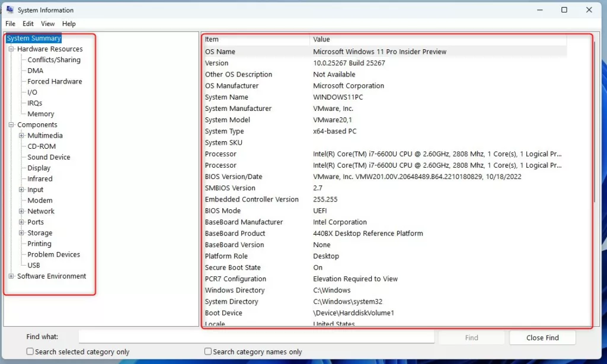The width and height of the screenshot is (607, 364).
Task: Select Display under Components
Action: (39, 168)
